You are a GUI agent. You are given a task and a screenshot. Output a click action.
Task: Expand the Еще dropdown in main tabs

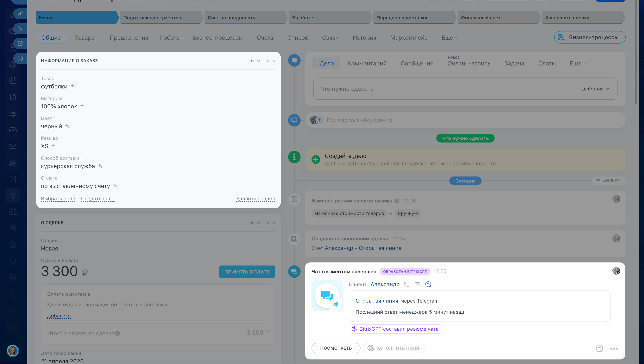click(x=450, y=38)
